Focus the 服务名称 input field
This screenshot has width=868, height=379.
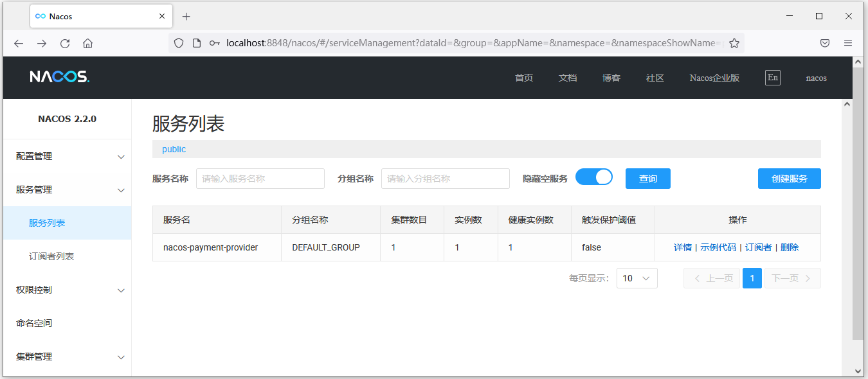pos(260,179)
